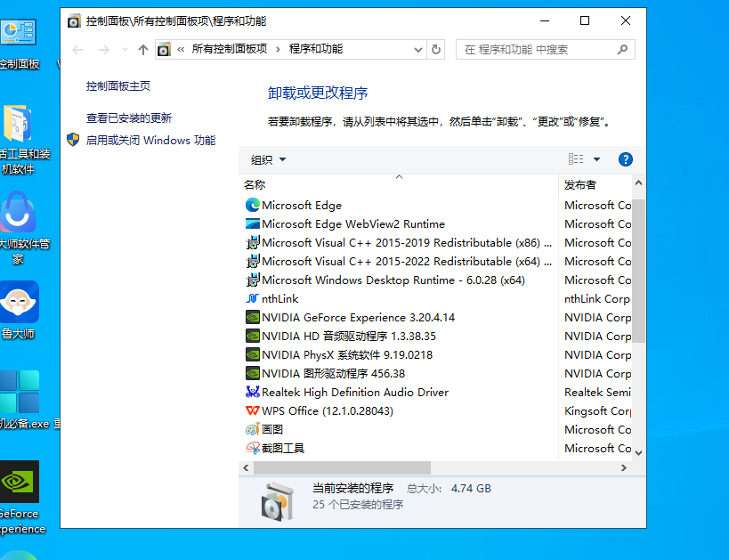Expand the view options dropdown arrow

tap(596, 159)
